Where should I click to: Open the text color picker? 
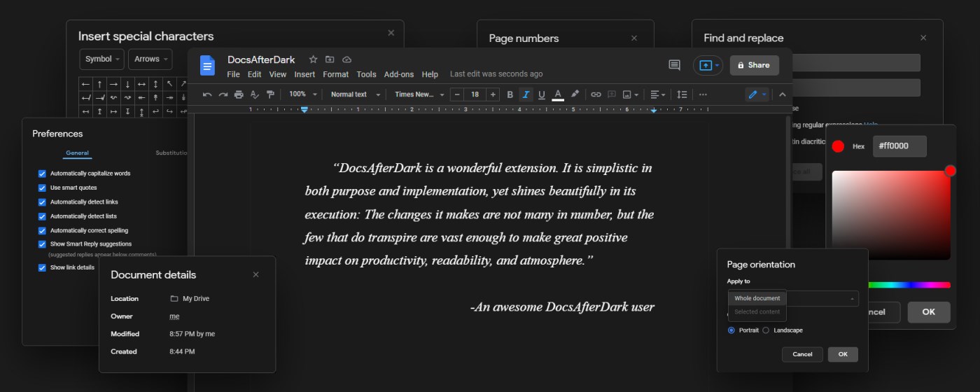tap(558, 94)
